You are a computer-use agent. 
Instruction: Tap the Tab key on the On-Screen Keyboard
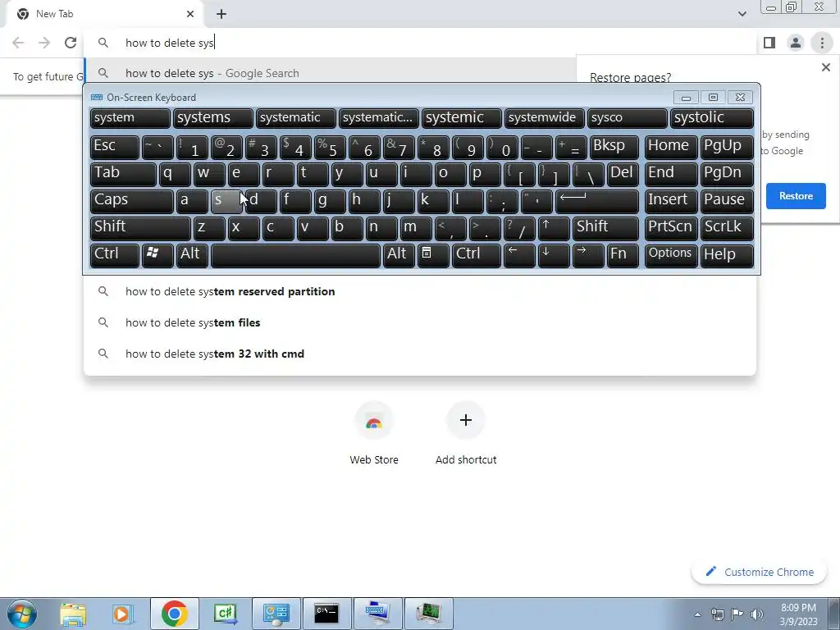[123, 174]
